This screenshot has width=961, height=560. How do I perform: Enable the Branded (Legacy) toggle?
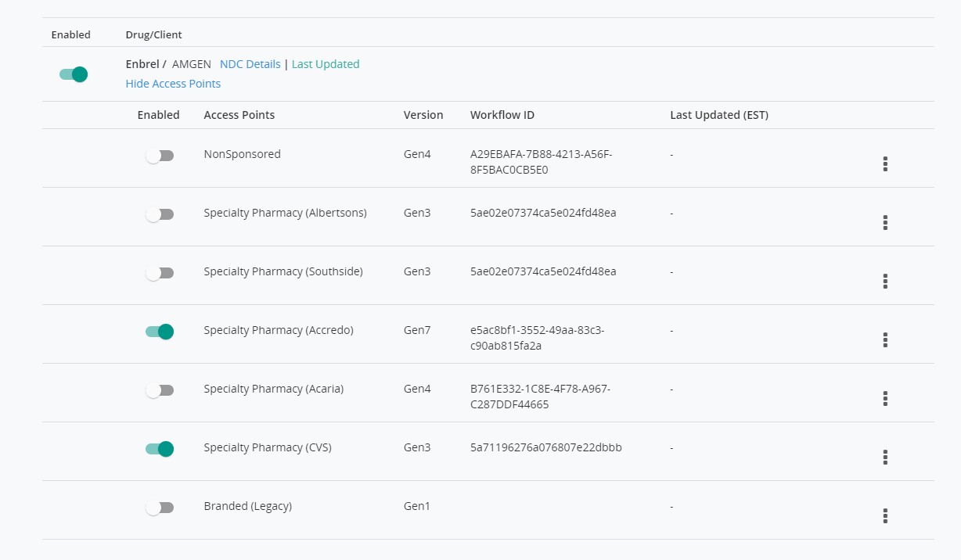(x=160, y=508)
